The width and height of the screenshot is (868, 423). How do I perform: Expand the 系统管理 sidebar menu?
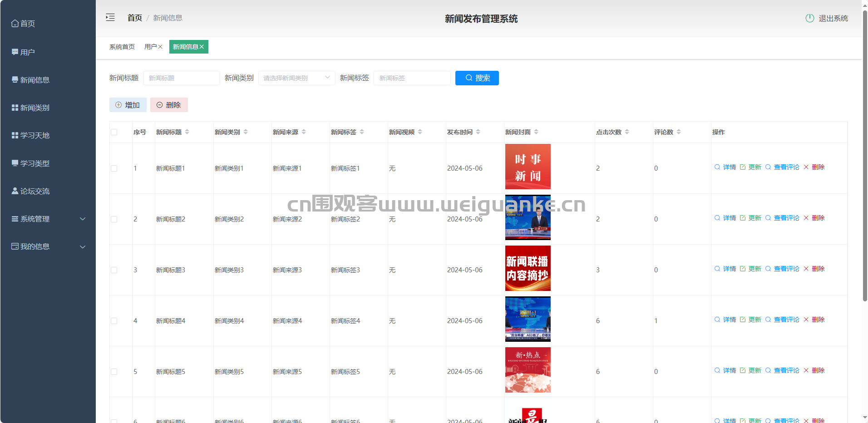48,219
